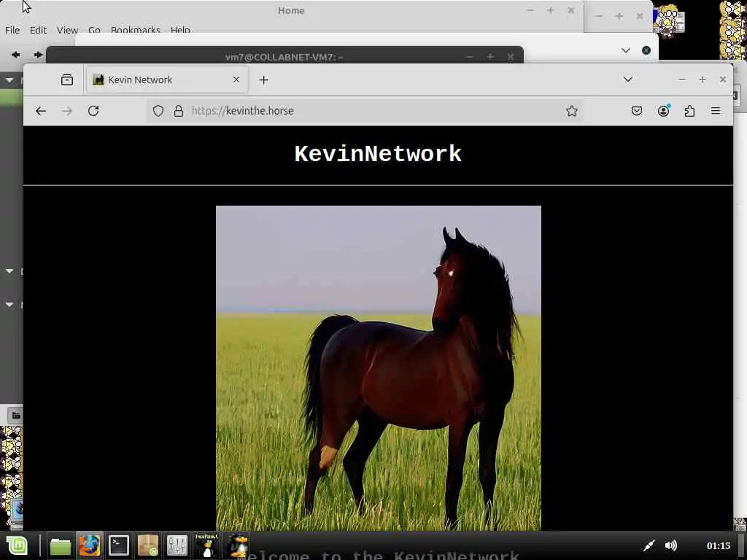Open the Files folder in taskbar

pos(61,545)
